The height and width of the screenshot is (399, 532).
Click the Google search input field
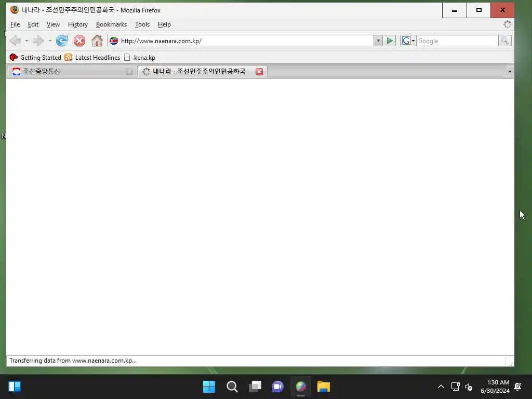[x=457, y=41]
